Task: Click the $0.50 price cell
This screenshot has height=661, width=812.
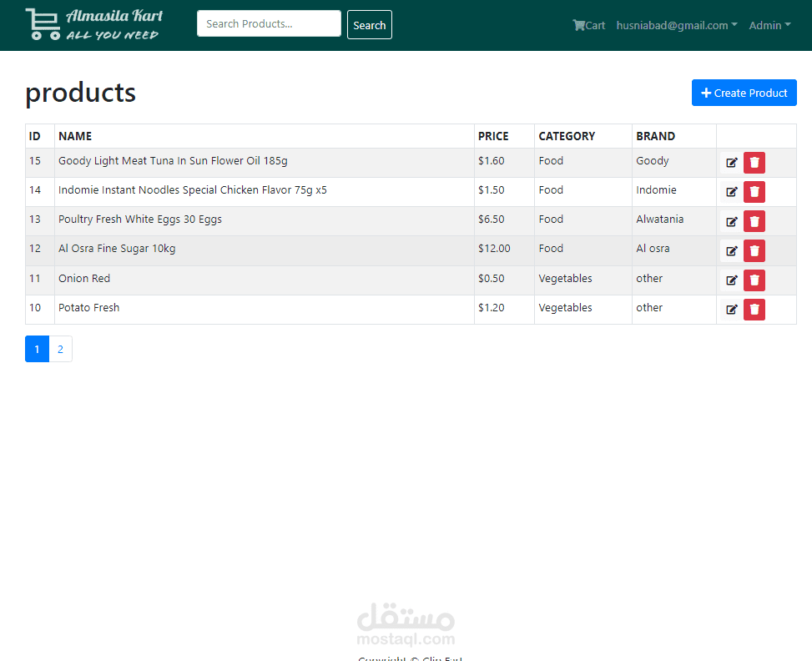Action: pos(504,280)
